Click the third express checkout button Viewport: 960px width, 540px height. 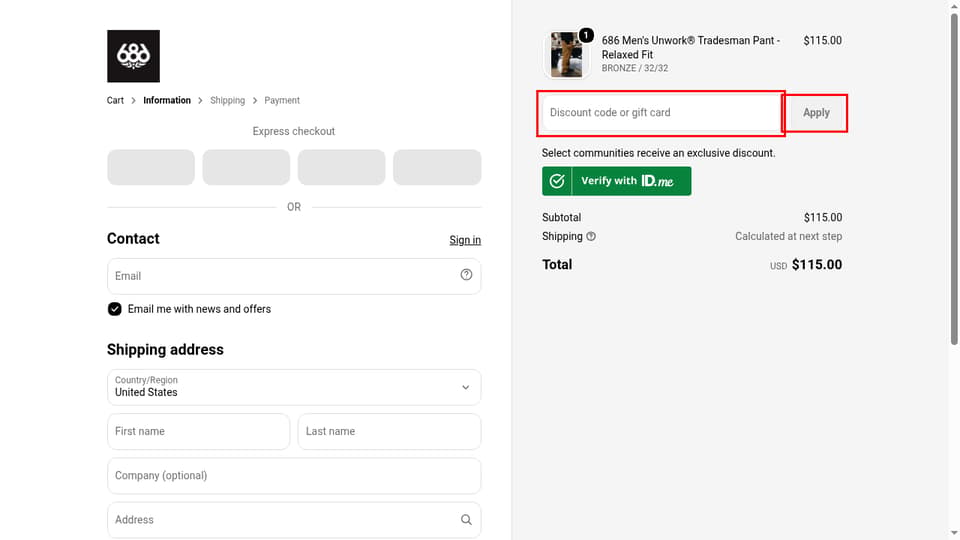342,167
